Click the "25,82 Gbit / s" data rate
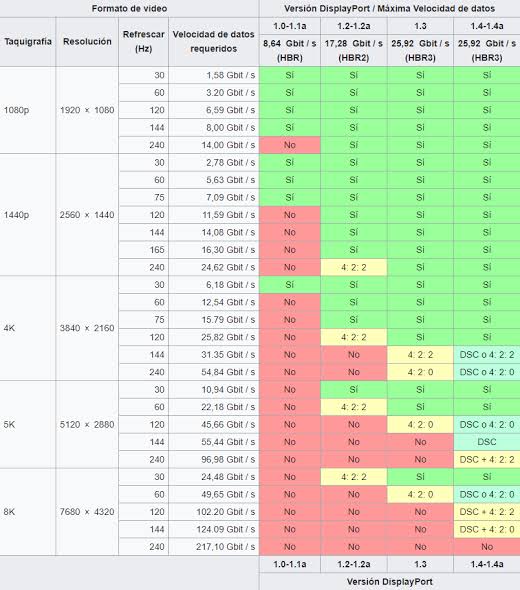Viewport: 520px width, 590px height. 228,337
